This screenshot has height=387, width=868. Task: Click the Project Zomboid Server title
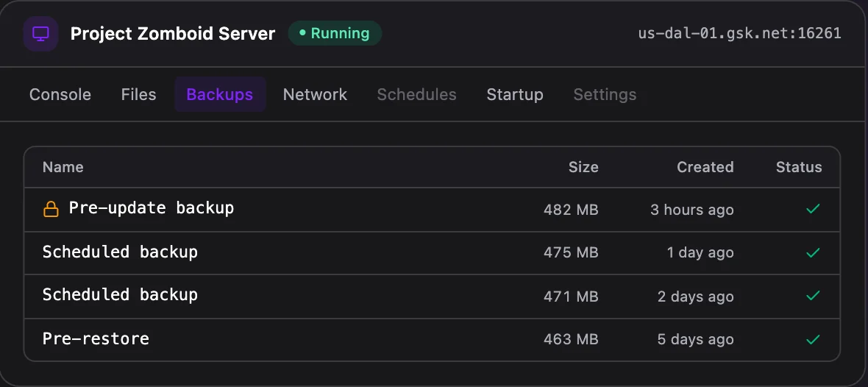(x=173, y=34)
